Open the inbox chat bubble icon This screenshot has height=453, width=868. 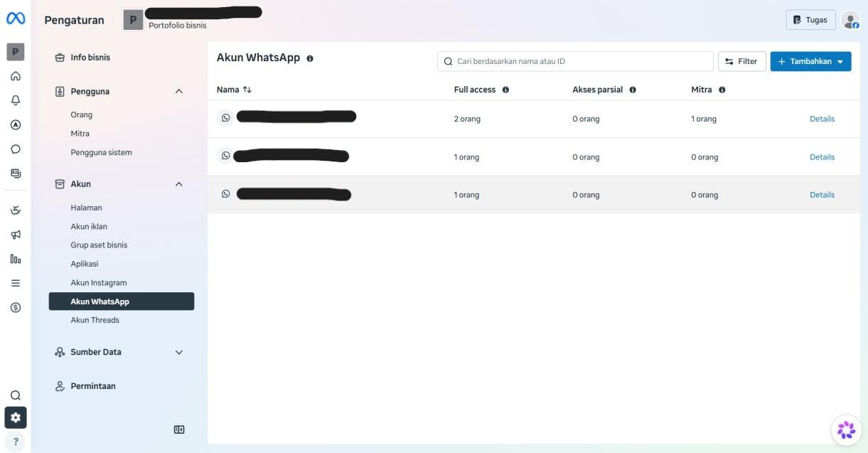[x=16, y=149]
